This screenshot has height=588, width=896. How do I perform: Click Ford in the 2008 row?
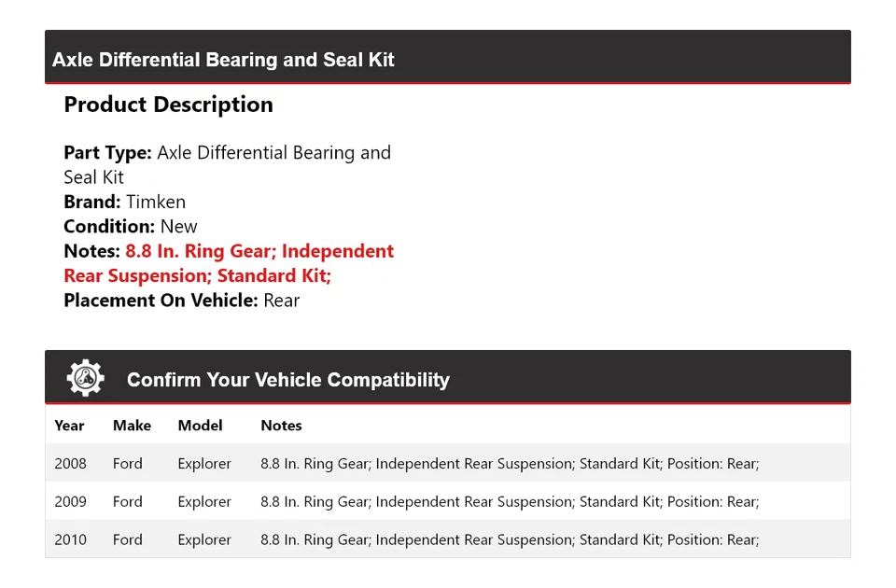pyautogui.click(x=128, y=464)
